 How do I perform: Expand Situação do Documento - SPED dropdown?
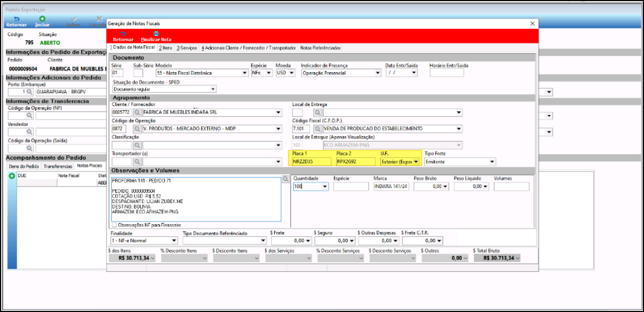[213, 90]
